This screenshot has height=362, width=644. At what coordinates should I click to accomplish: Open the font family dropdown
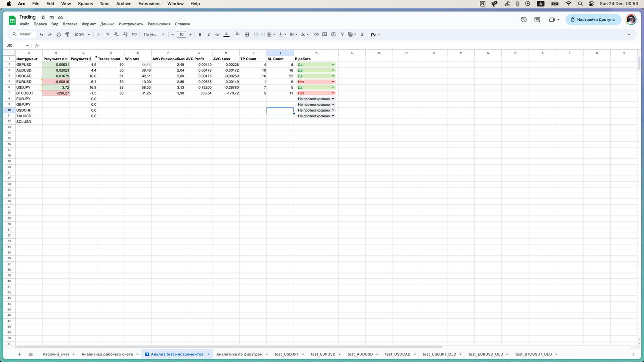click(154, 35)
